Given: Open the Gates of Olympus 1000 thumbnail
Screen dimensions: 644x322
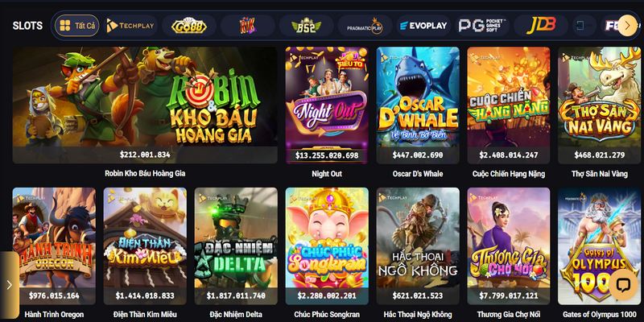Looking at the screenshot, I should [x=599, y=246].
